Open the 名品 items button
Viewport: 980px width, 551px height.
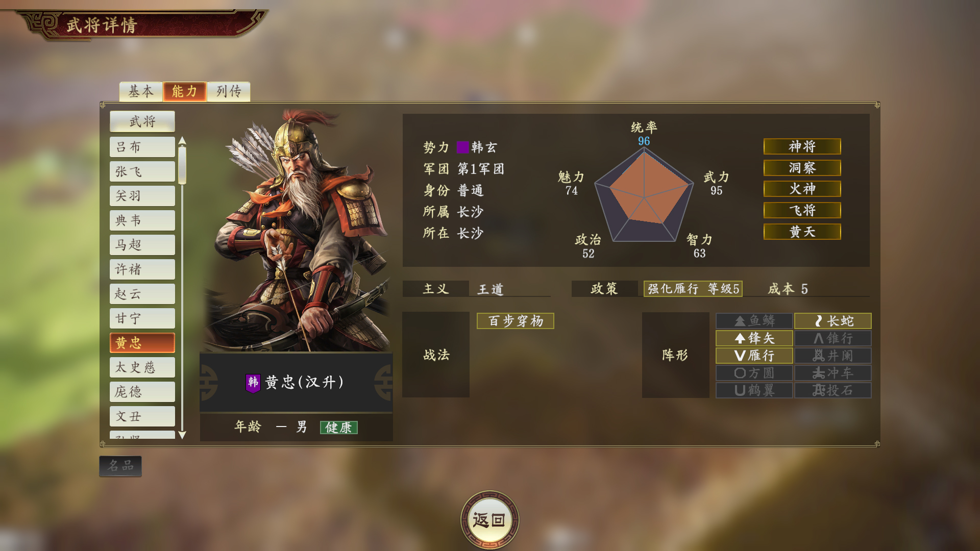pyautogui.click(x=120, y=466)
